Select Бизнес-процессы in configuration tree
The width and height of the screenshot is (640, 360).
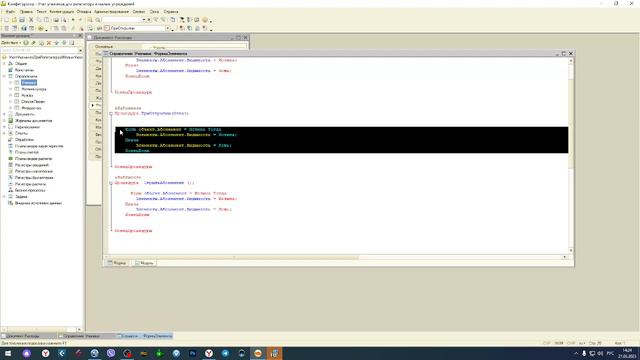tap(30, 190)
